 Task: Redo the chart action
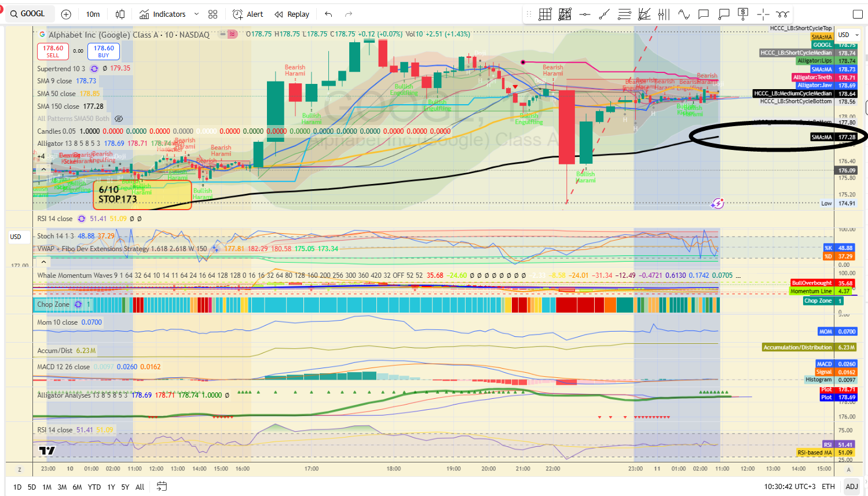349,14
